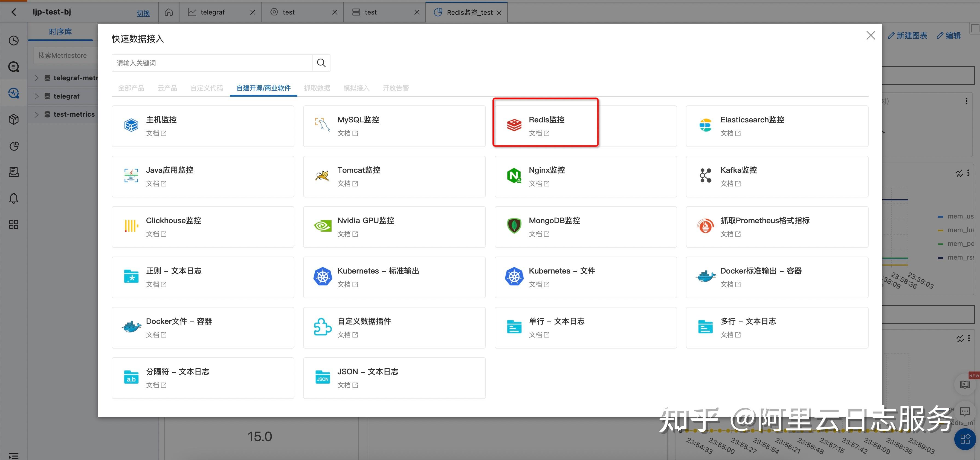Click the home tab icon
Image resolution: width=980 pixels, height=460 pixels.
169,12
